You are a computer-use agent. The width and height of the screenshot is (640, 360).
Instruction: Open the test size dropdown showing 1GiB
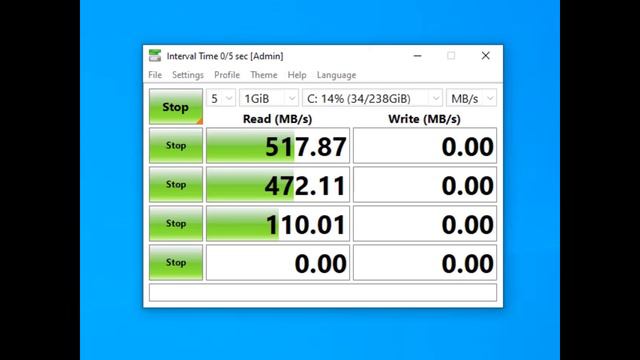tap(269, 98)
